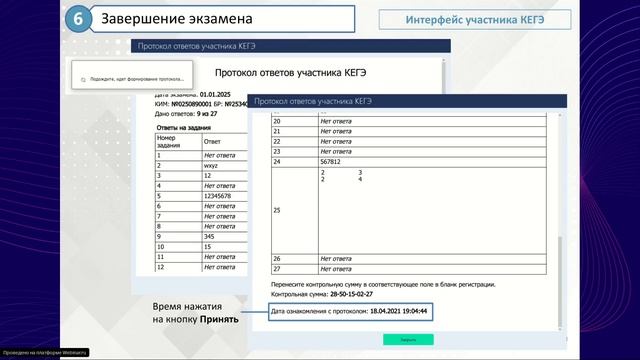640x360 pixels.
Task: Click the caption 'Время нажатия на кнопку Принять'
Action: pyautogui.click(x=196, y=313)
